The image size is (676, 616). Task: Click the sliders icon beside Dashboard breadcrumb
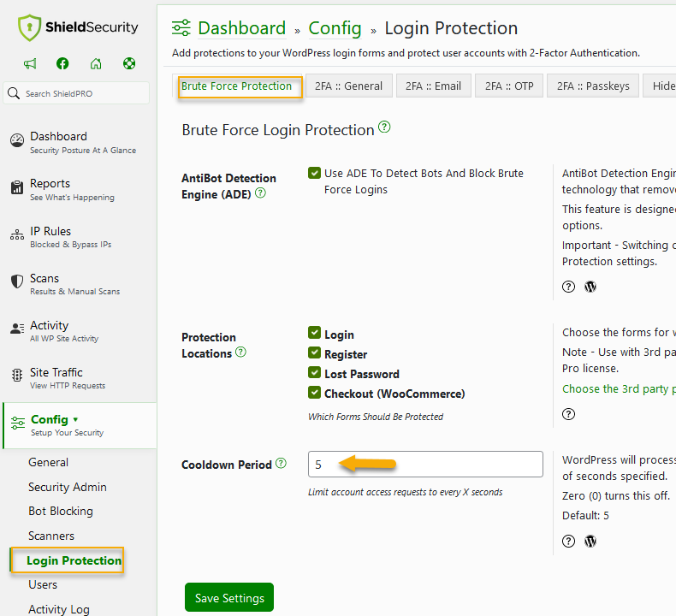(x=181, y=28)
